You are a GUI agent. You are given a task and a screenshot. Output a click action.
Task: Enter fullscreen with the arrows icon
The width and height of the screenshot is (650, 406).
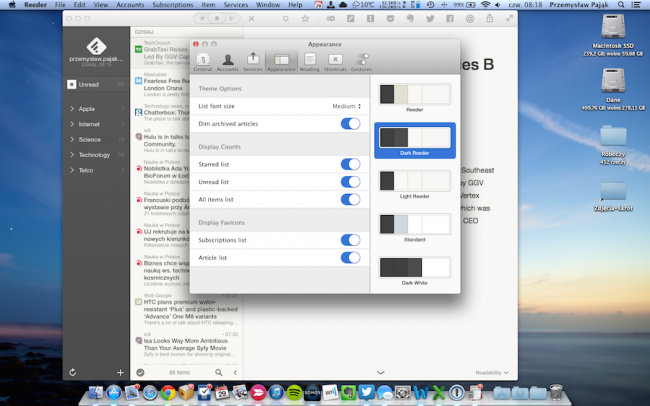[x=509, y=18]
